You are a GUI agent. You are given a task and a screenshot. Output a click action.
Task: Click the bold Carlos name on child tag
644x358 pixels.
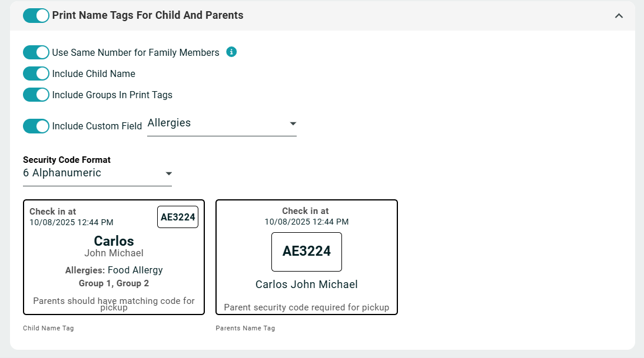point(114,241)
